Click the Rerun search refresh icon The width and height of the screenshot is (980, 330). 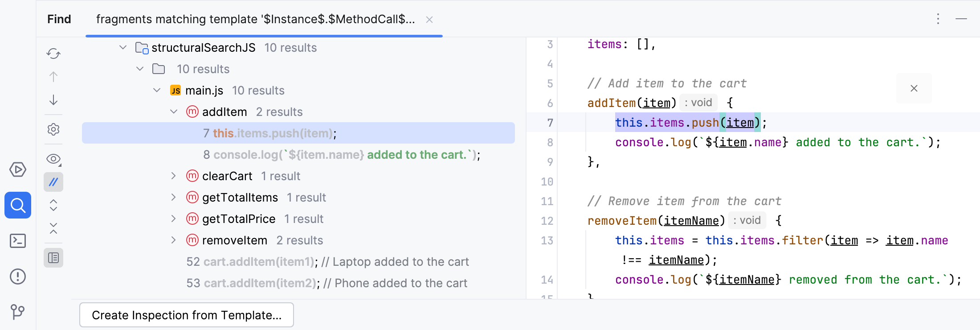(53, 54)
